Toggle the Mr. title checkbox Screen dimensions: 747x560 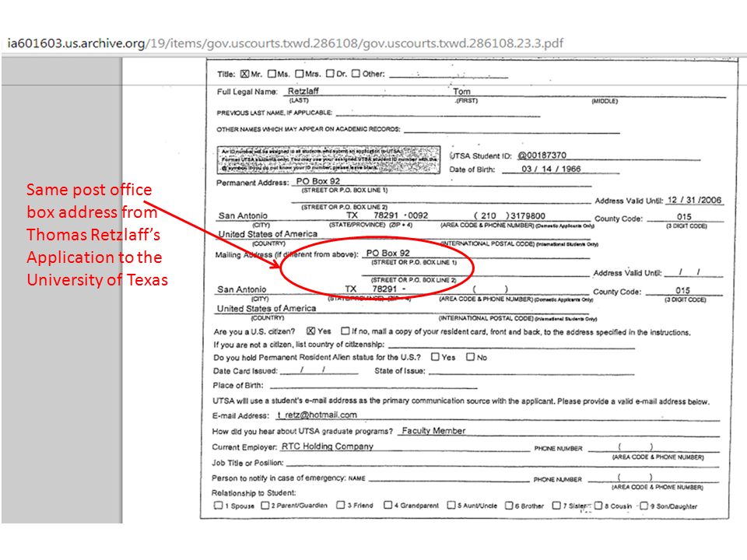[x=244, y=75]
